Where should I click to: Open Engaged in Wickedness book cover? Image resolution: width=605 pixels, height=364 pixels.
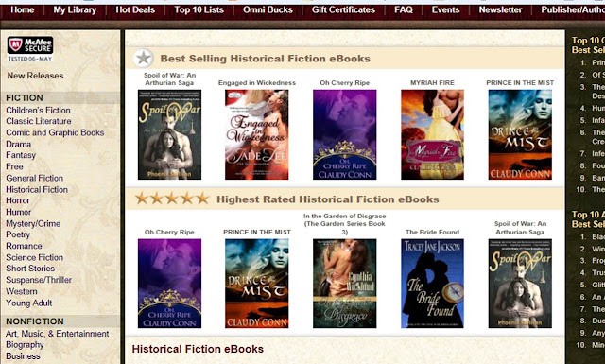point(257,134)
